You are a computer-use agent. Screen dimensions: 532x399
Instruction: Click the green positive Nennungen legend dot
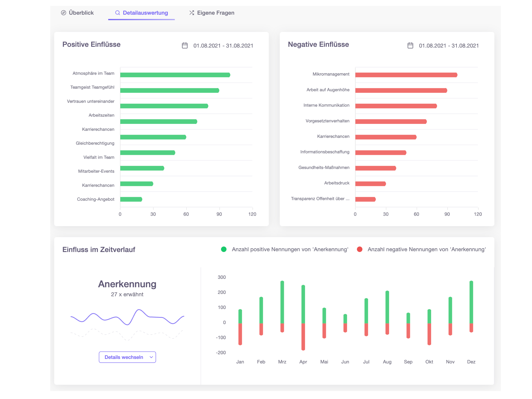pyautogui.click(x=224, y=249)
